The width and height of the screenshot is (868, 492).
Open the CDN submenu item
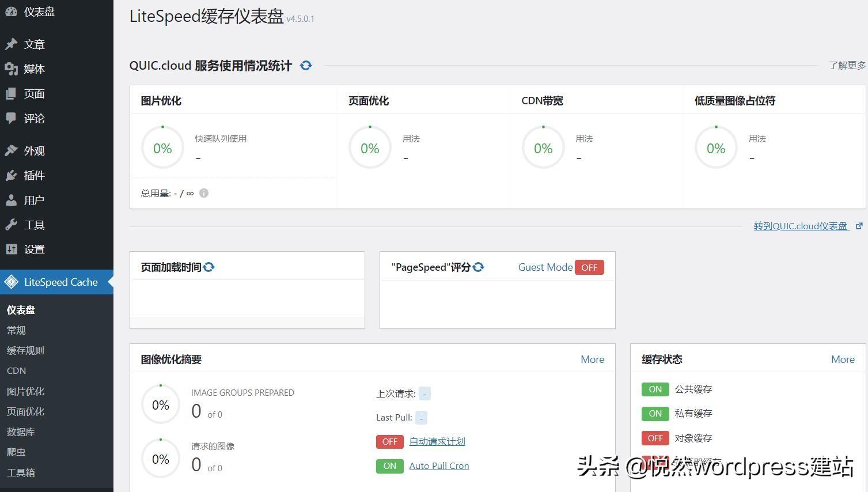pyautogui.click(x=16, y=370)
